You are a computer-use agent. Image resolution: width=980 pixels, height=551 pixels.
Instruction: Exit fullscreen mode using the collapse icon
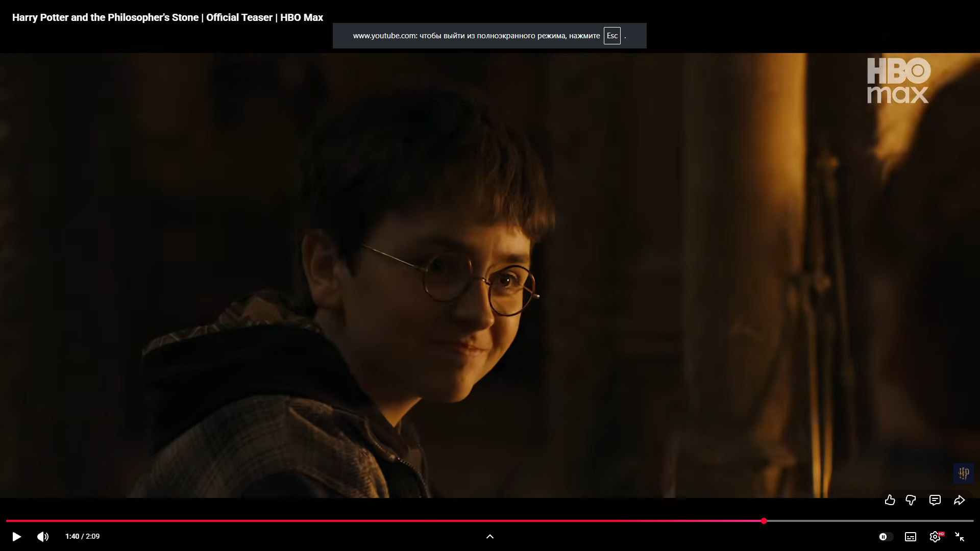[960, 536]
